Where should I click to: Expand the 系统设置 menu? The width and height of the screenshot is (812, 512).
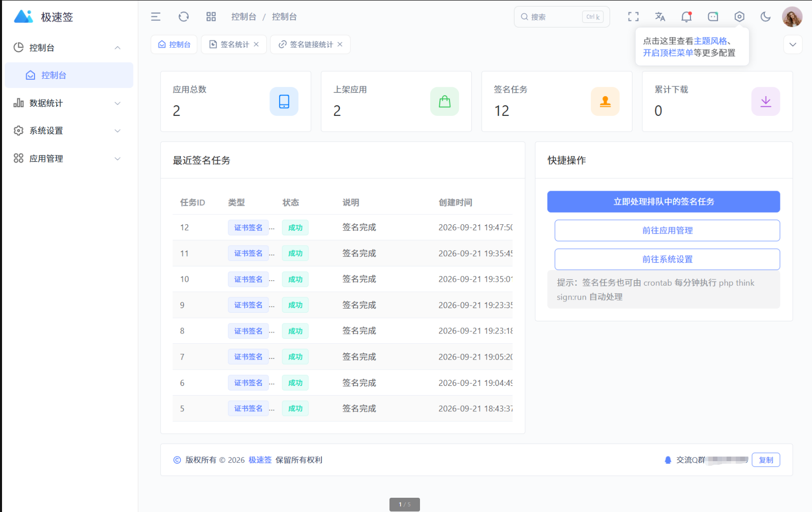[69, 131]
